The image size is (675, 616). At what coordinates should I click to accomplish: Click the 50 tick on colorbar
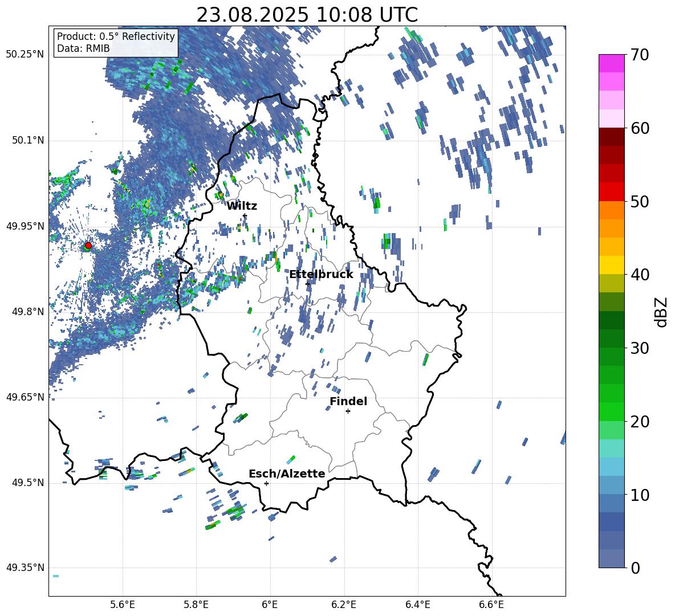coord(639,201)
